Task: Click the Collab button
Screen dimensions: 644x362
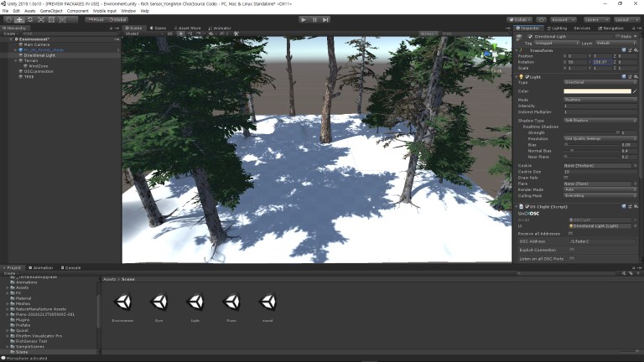Action: (x=521, y=19)
